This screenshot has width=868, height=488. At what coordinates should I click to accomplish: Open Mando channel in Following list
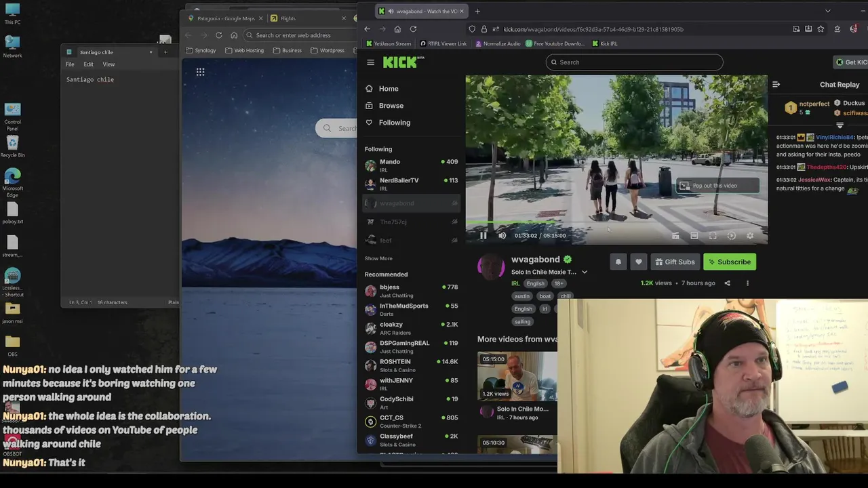411,165
